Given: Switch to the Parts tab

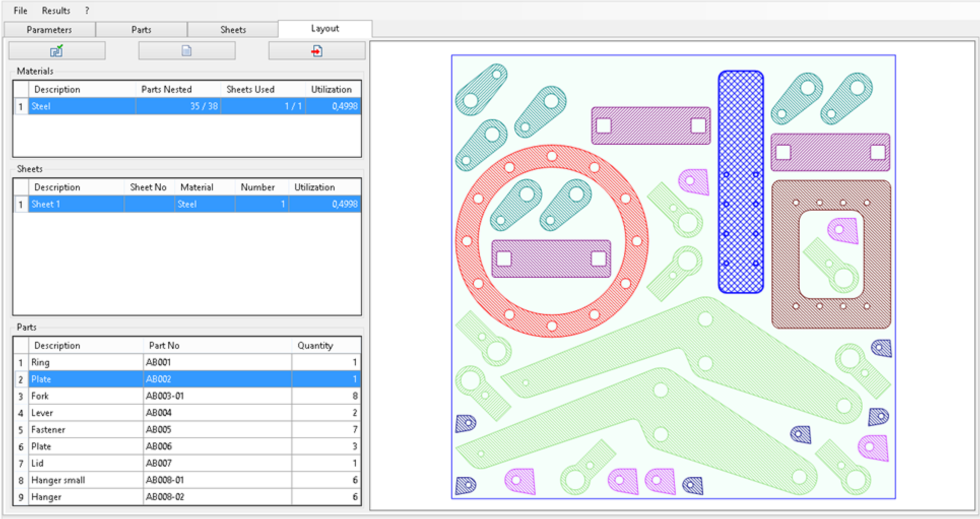Looking at the screenshot, I should tap(141, 29).
